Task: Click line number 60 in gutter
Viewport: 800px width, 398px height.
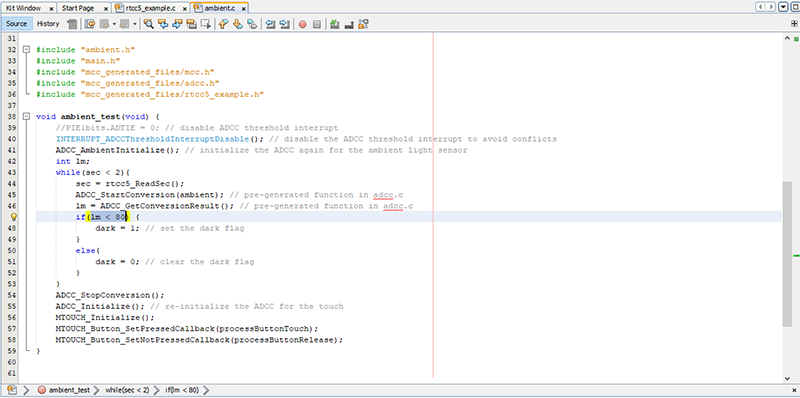Action: pyautogui.click(x=11, y=362)
